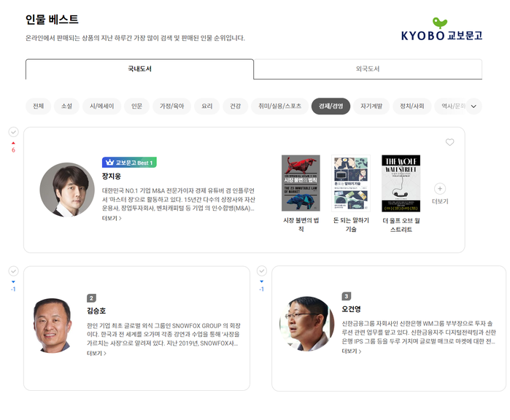Toggle checkbox for rank 2 김승호

13,271
